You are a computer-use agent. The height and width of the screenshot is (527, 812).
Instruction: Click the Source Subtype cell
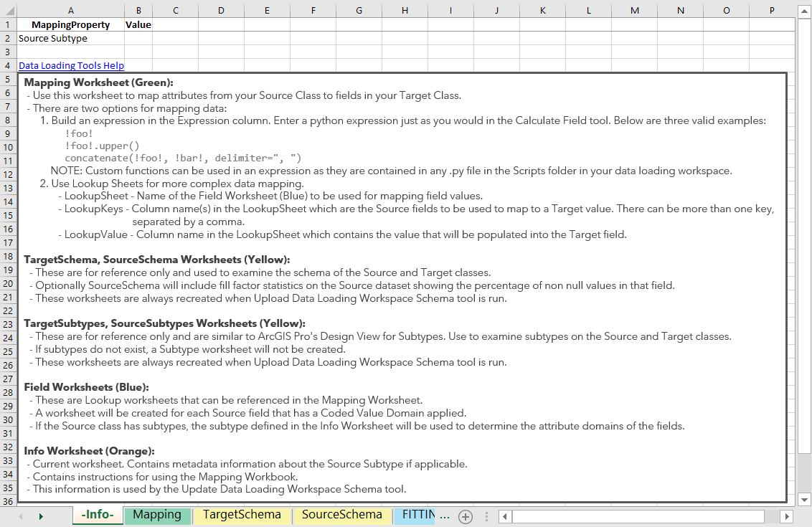click(70, 38)
